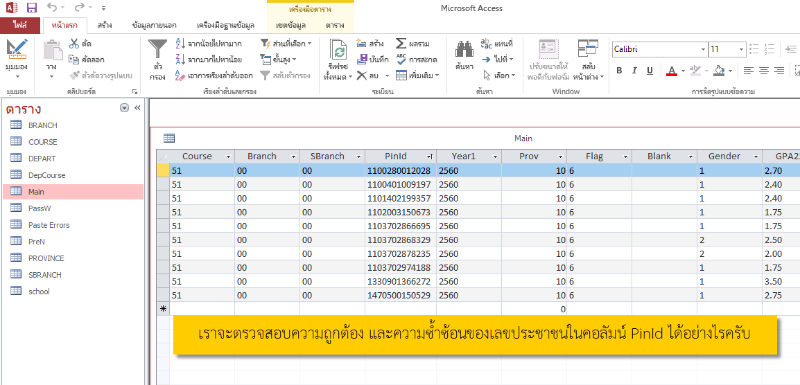Click the GPA cell showing 3.50
Viewport: 800px width, 385px height.
point(781,281)
